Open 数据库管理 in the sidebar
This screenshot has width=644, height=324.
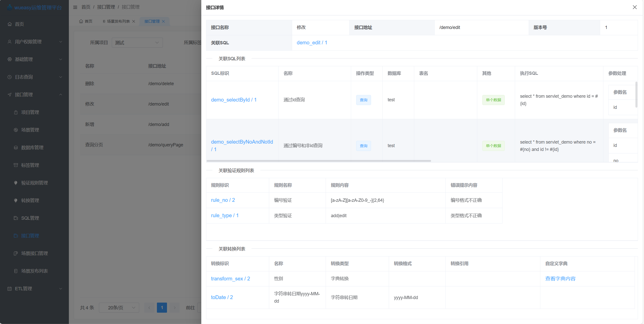32,148
